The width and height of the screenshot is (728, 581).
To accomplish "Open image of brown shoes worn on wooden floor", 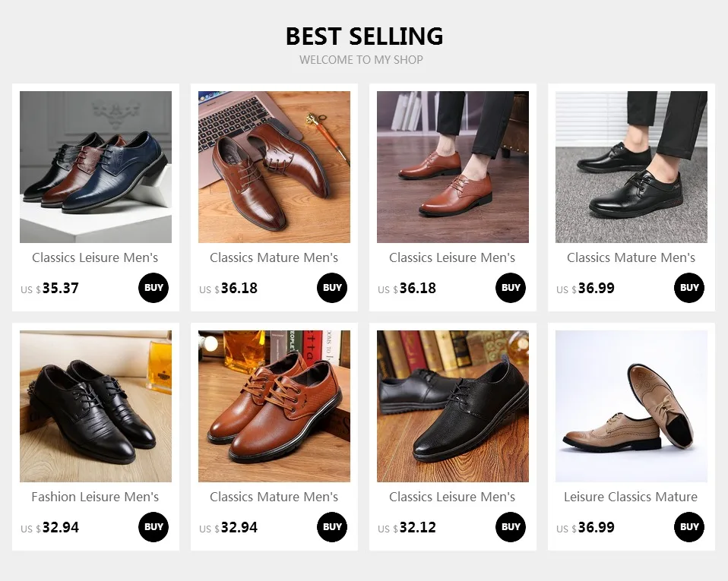I will point(453,167).
